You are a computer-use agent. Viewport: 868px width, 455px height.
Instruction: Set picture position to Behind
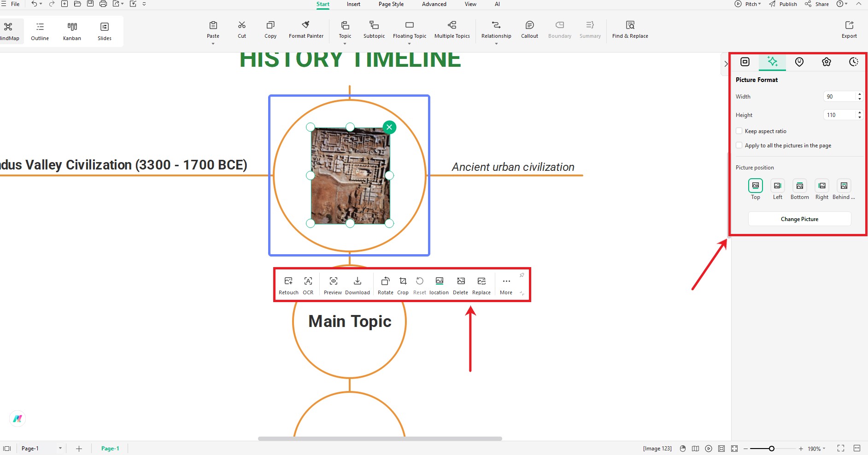[844, 186]
